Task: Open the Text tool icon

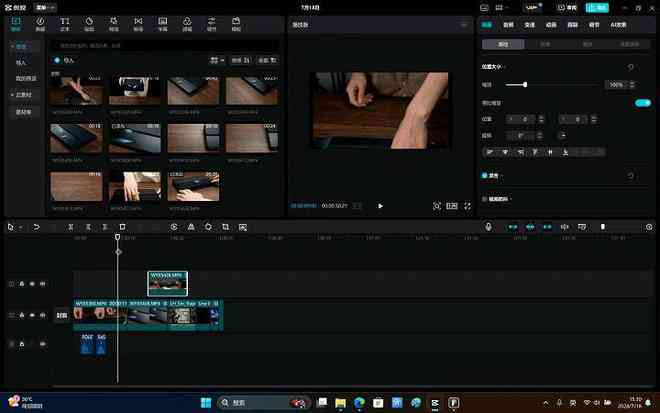Action: [x=64, y=24]
